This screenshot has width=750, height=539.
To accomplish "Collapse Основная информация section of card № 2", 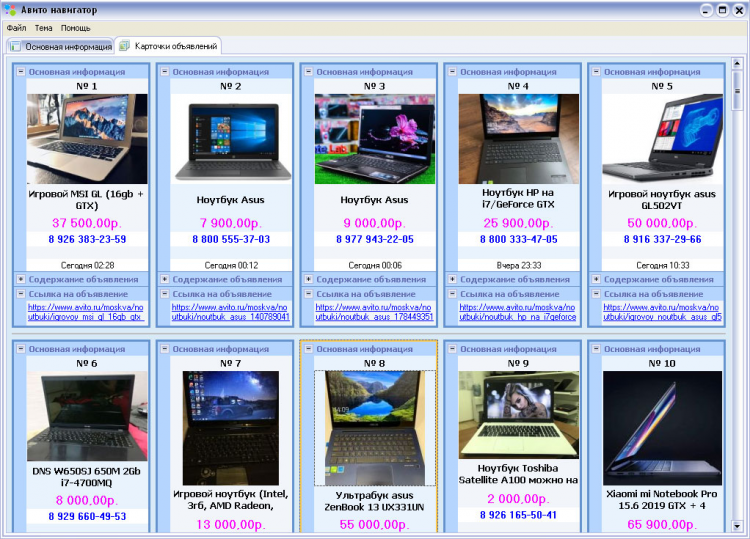I will (x=165, y=72).
